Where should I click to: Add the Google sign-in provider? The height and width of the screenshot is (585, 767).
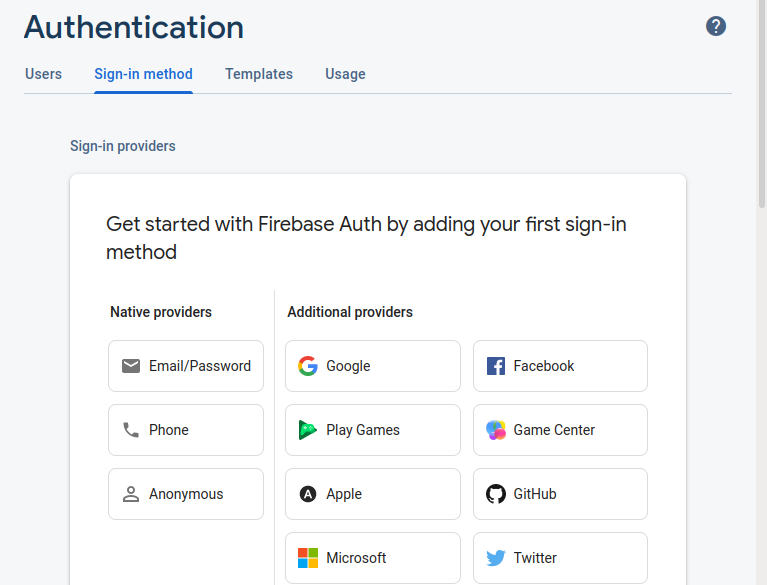click(x=373, y=366)
